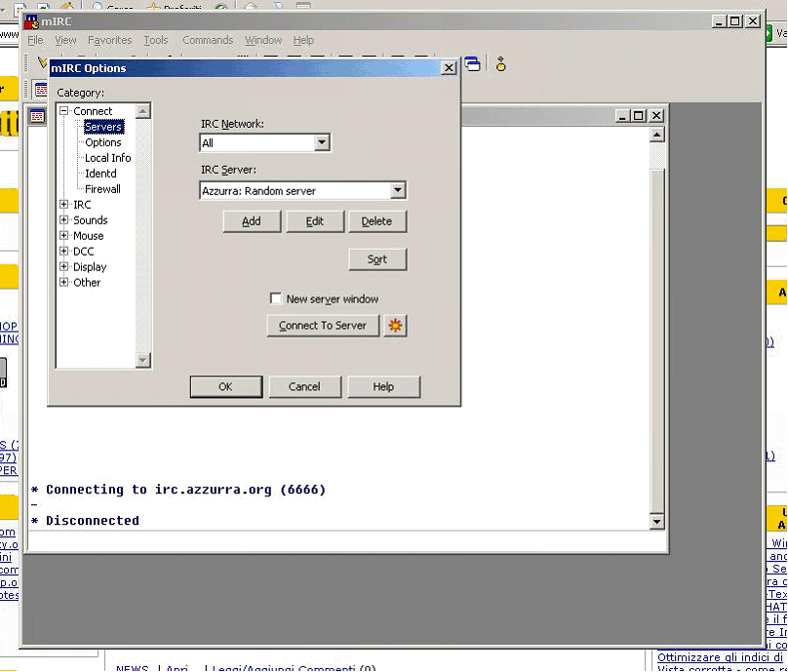Click the 'Ottimizzare gli indici di' link in browser
The height and width of the screenshot is (672, 788).
(x=720, y=657)
